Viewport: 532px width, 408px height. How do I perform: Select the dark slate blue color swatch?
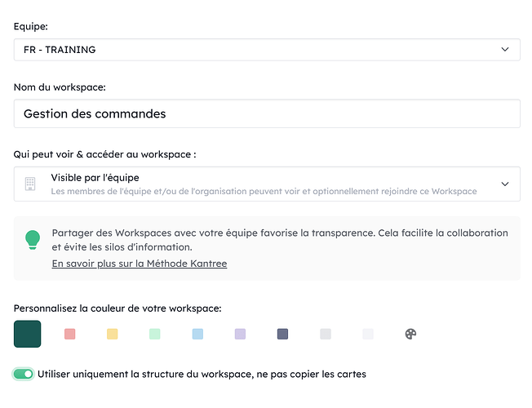point(282,334)
